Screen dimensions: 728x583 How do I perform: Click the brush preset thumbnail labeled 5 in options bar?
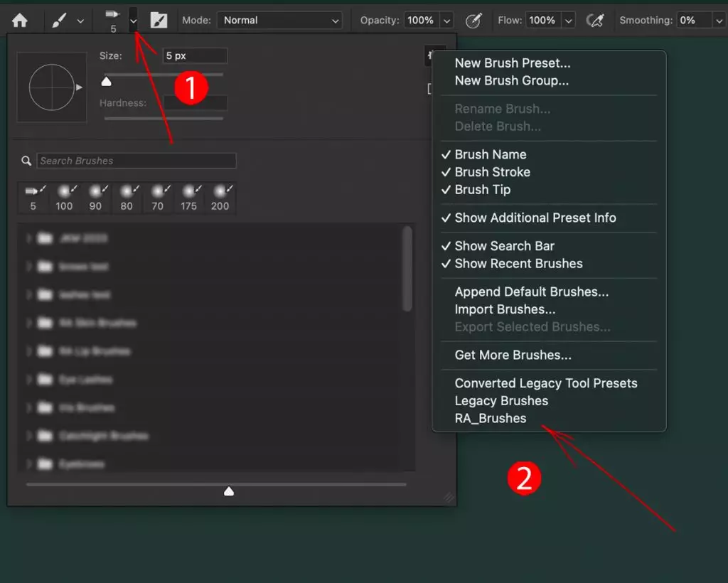[x=112, y=21]
